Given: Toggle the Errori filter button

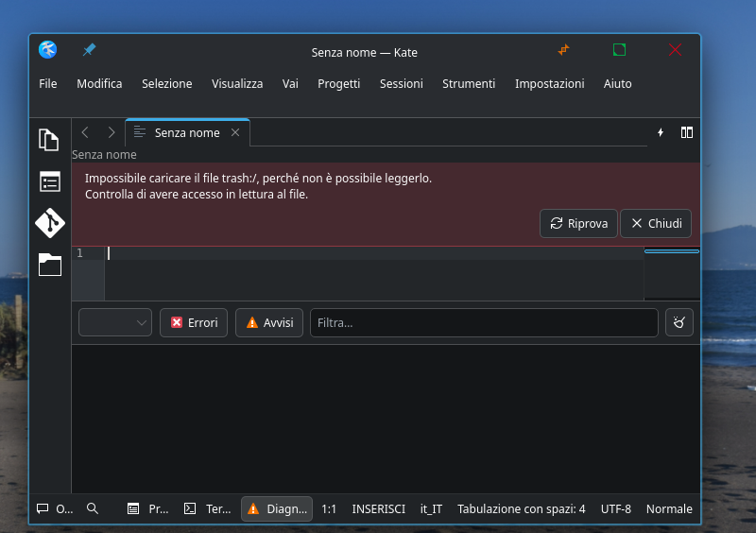Looking at the screenshot, I should 194,323.
